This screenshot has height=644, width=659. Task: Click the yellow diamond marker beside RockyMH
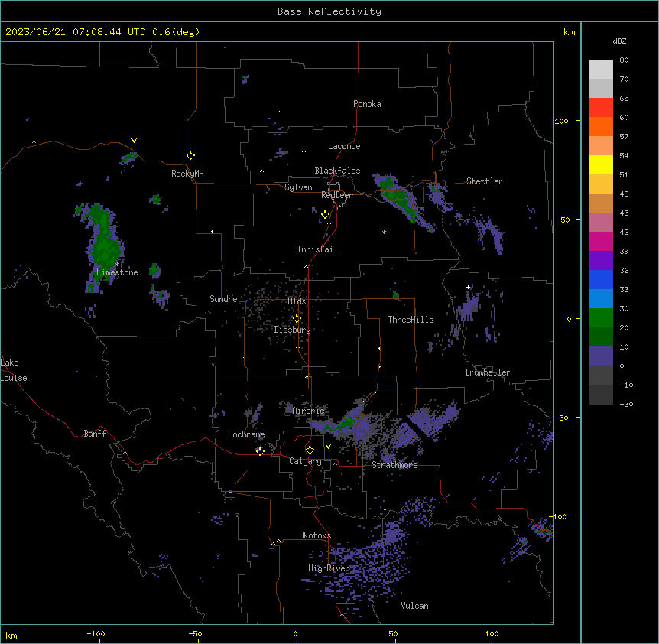pos(190,156)
